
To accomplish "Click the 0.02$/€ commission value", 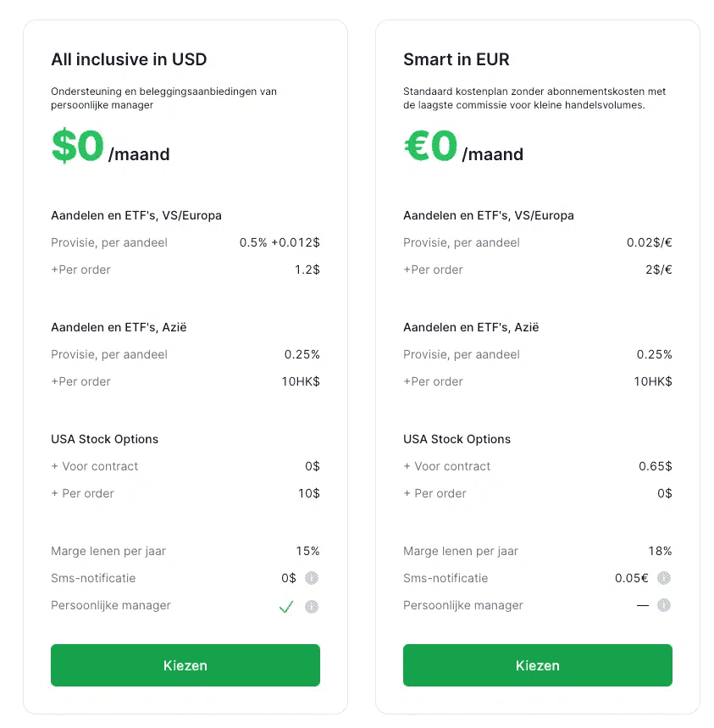I will click(649, 242).
